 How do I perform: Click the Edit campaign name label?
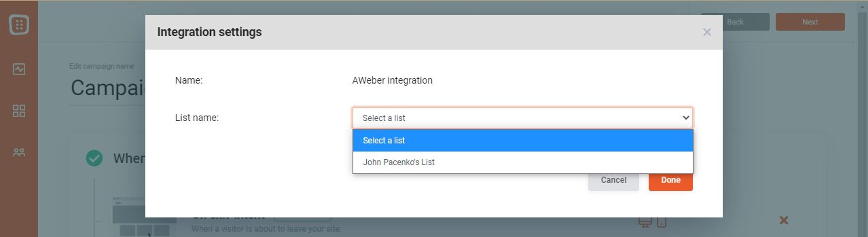pyautogui.click(x=101, y=66)
